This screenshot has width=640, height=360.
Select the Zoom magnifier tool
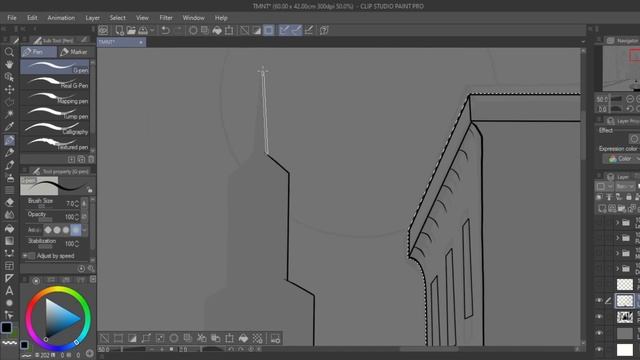9,52
